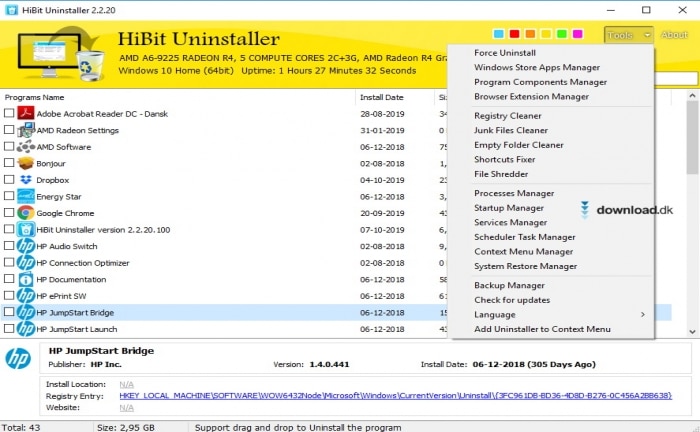Click the Dropbox program icon

pyautogui.click(x=26, y=179)
